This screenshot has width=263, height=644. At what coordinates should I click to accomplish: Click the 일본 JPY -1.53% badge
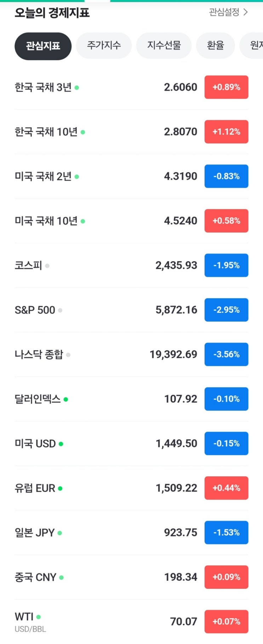click(x=226, y=533)
